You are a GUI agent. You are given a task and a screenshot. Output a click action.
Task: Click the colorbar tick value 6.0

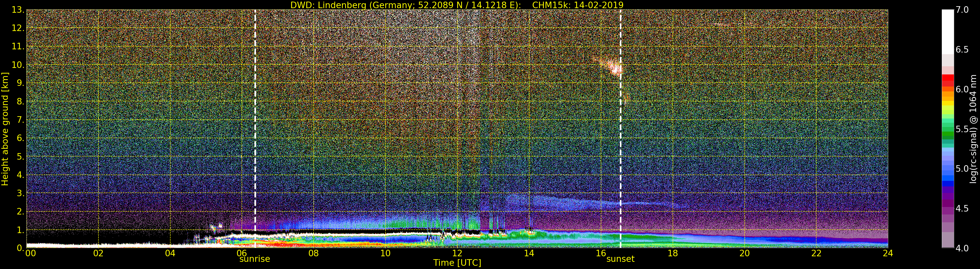(962, 89)
